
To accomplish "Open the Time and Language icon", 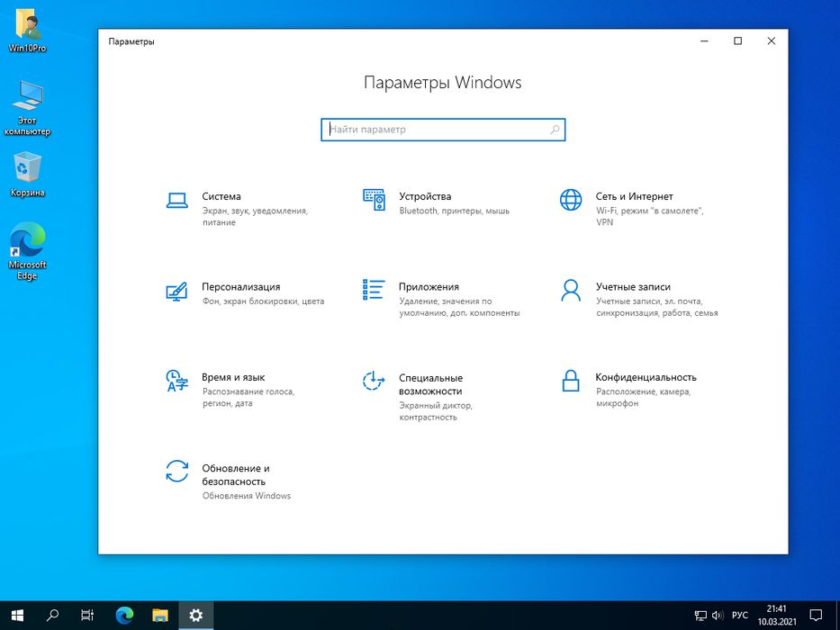I will click(176, 381).
